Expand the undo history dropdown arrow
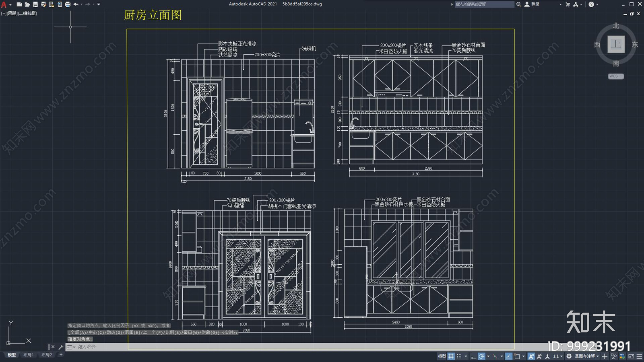The image size is (644, 362). point(82,4)
